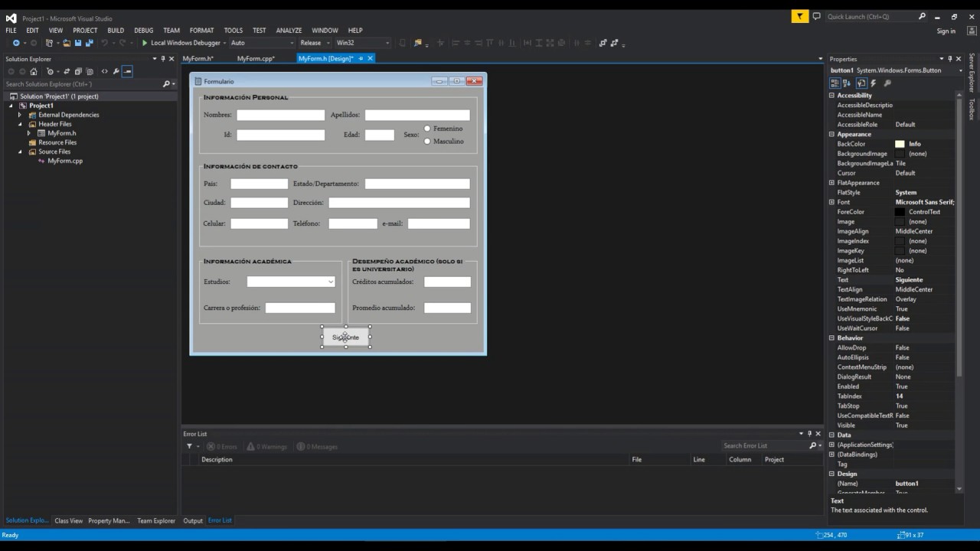Click Property Pages wrench icon in Properties

click(x=887, y=83)
